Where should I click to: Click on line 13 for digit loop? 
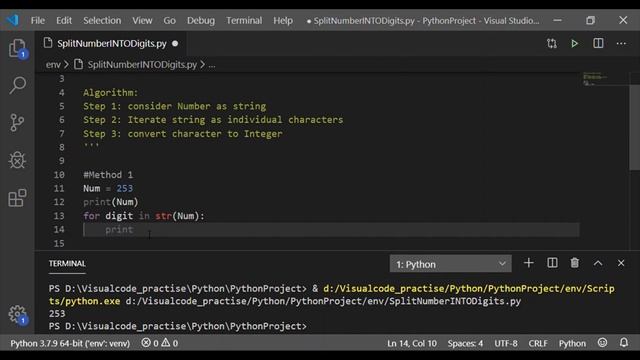point(144,216)
